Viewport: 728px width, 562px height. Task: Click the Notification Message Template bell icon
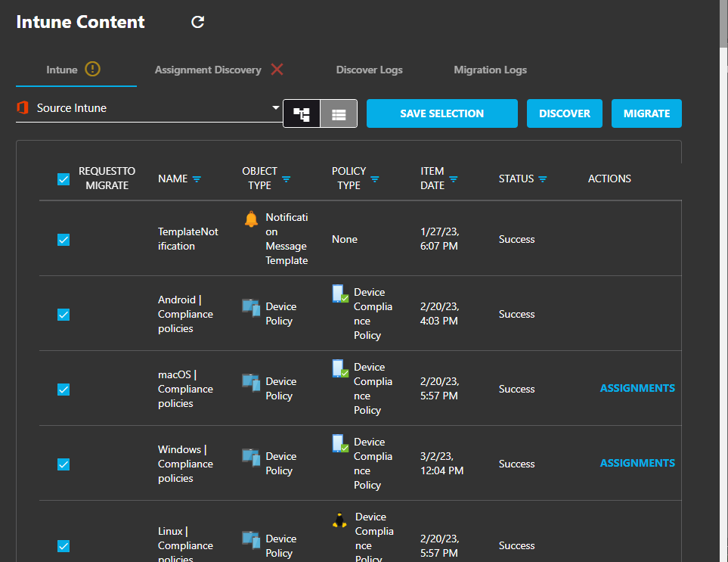click(251, 219)
